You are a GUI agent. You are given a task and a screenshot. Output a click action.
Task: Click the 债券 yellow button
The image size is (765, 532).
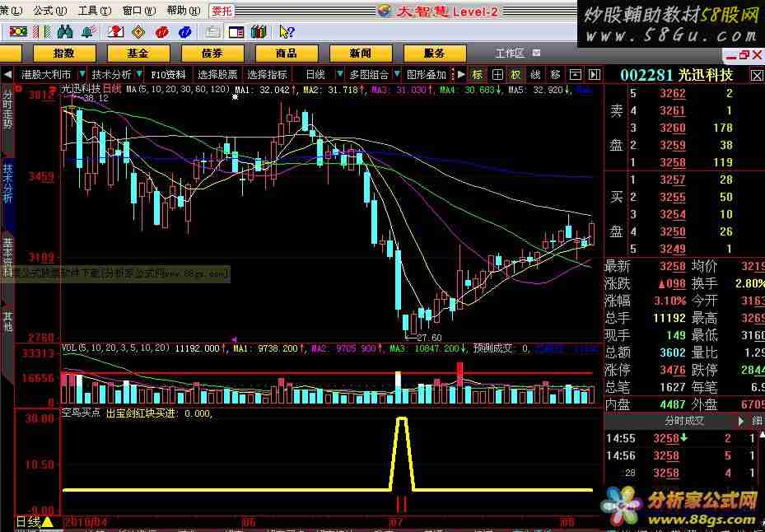[x=212, y=54]
